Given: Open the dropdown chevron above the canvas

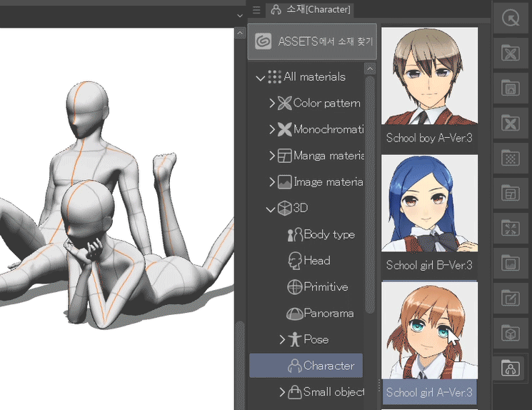Looking at the screenshot, I should [240, 16].
